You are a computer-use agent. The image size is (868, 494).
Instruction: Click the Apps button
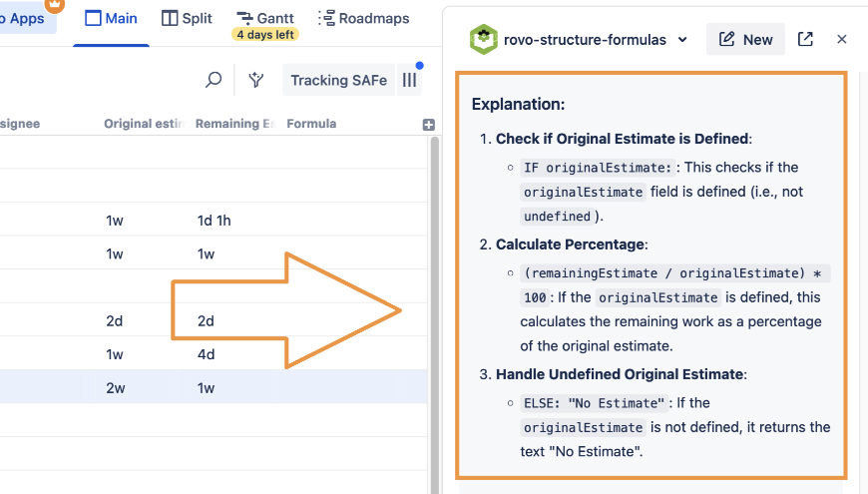(x=27, y=18)
